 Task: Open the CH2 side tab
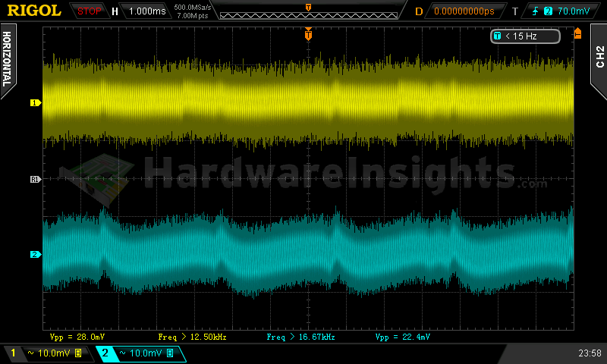599,55
